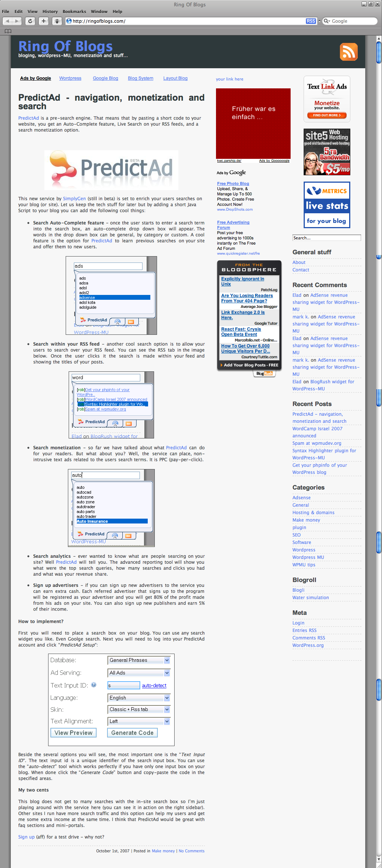The width and height of the screenshot is (382, 868).
Task: Click the Water simulation blogroll link
Action: pyautogui.click(x=311, y=598)
